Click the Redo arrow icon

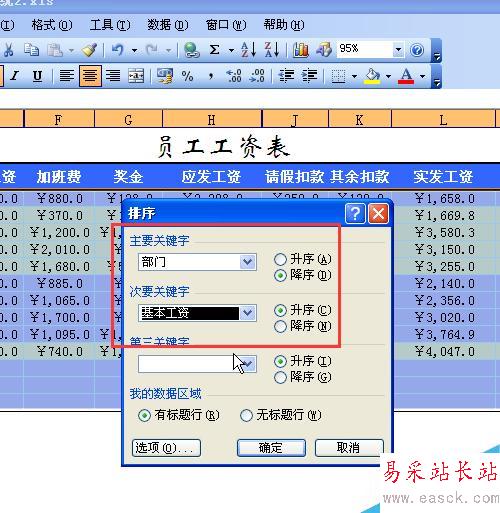pyautogui.click(x=152, y=50)
